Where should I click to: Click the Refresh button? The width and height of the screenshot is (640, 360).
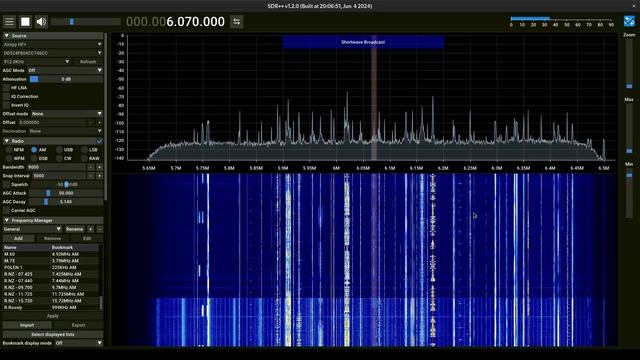[88, 62]
